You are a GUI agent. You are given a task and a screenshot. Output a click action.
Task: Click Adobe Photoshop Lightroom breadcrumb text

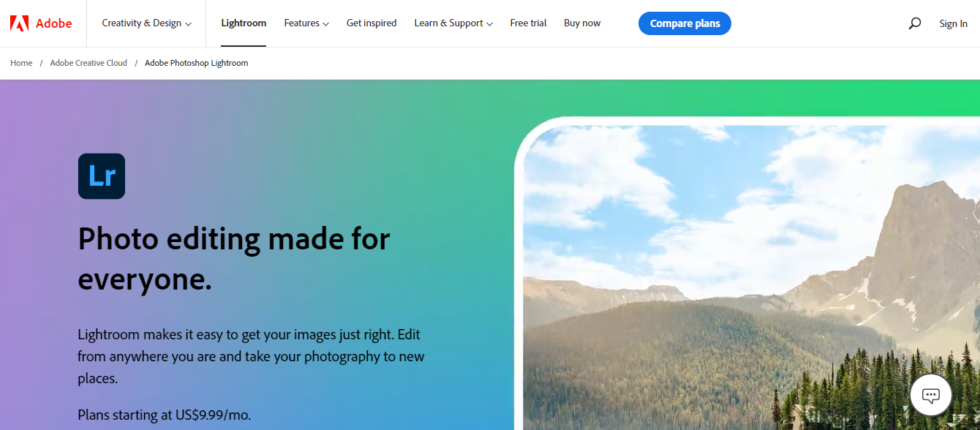pos(197,63)
